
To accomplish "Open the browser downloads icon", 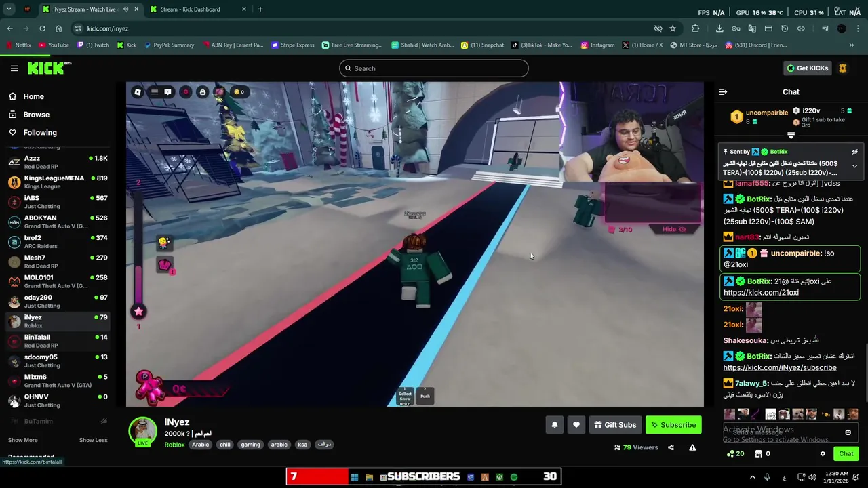I will (719, 28).
